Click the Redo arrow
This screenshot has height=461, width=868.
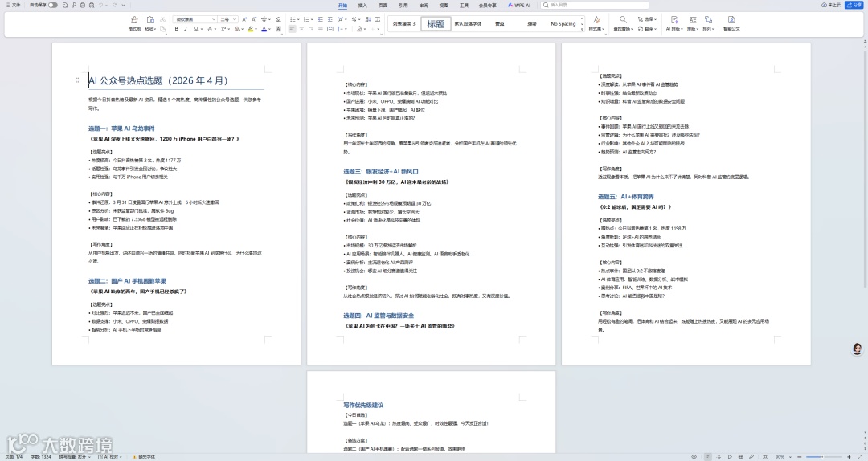[x=115, y=5]
